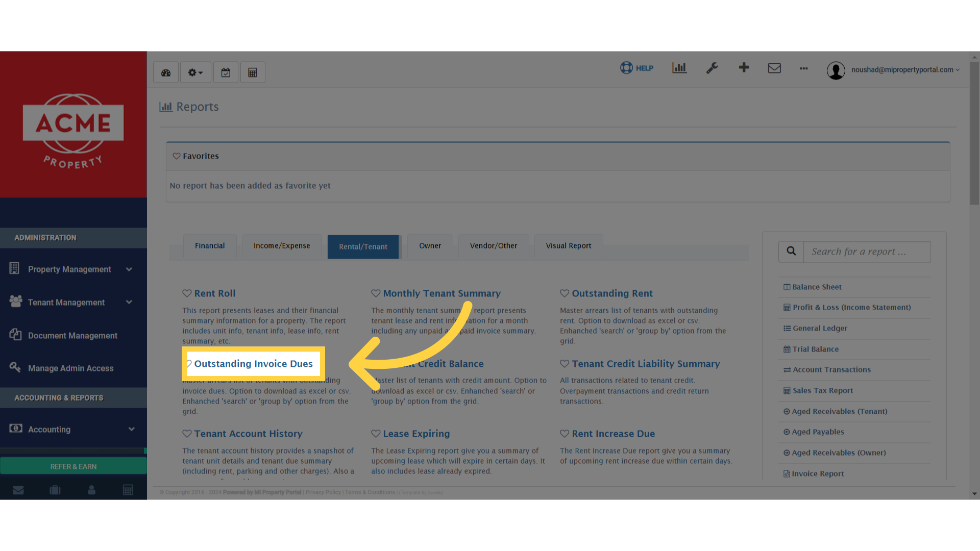
Task: Open the calculator icon in toolbar
Action: coord(253,72)
